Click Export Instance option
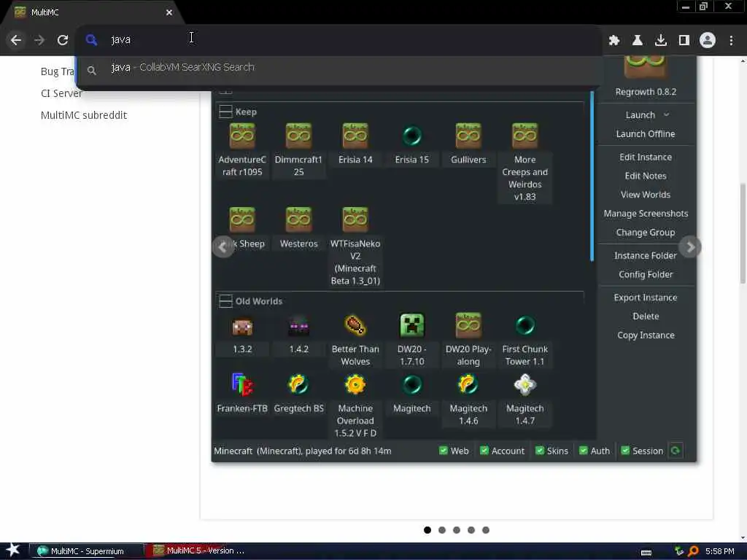747x560 pixels. [x=646, y=297]
